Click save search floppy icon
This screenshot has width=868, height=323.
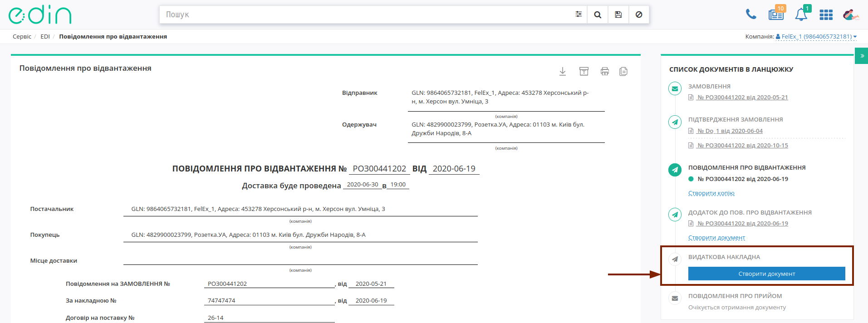(618, 15)
